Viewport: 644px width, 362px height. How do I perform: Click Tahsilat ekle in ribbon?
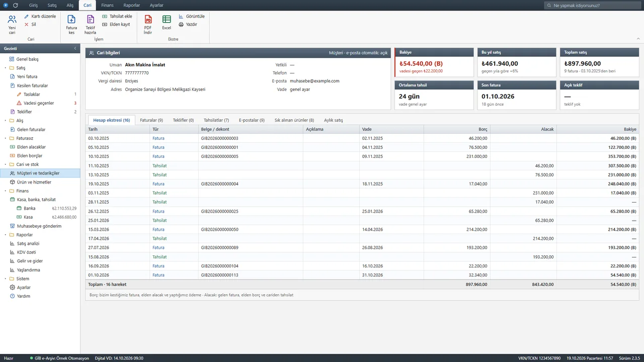point(117,16)
